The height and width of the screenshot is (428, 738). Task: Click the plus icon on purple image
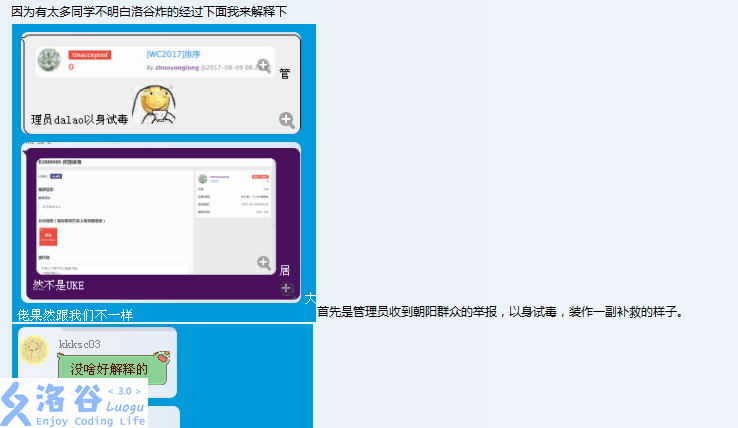pos(286,288)
